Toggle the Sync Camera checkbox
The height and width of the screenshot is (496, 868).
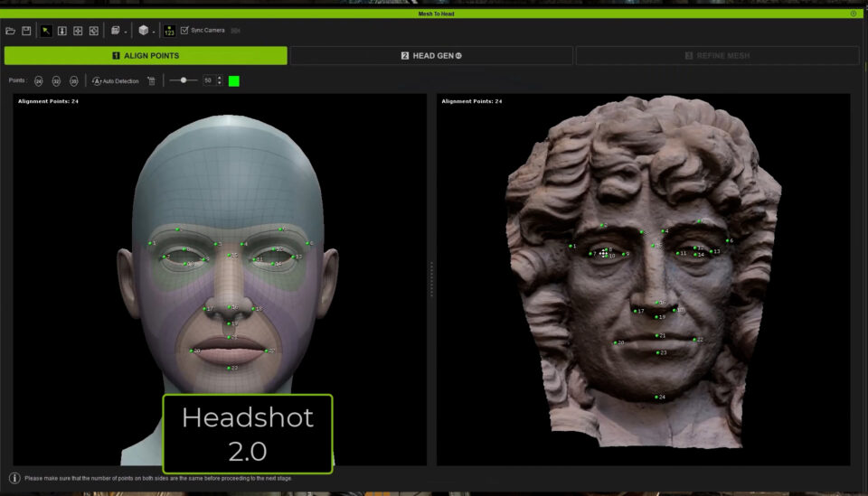184,31
